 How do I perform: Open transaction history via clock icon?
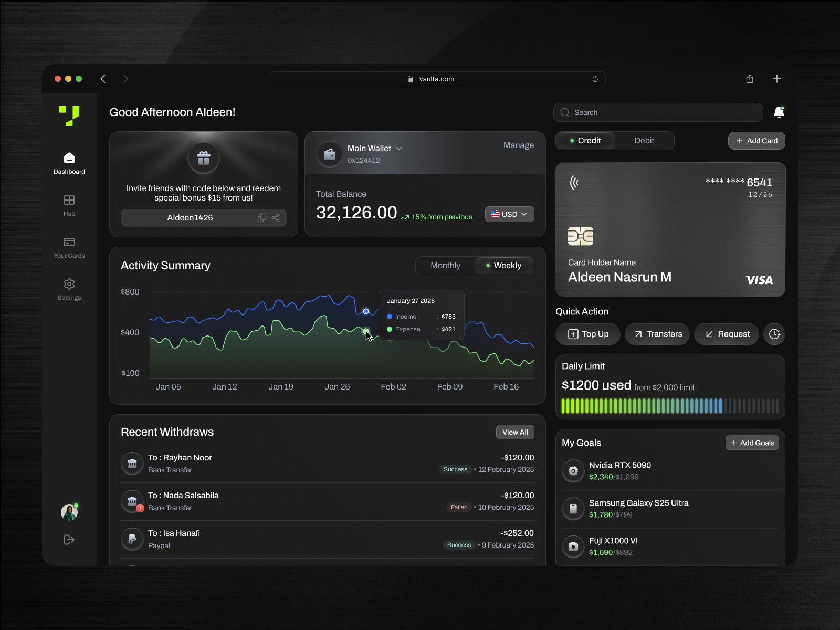[774, 334]
